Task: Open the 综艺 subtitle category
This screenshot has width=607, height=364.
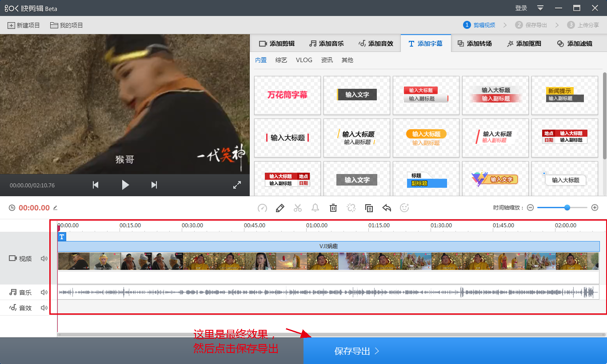Action: click(x=281, y=60)
